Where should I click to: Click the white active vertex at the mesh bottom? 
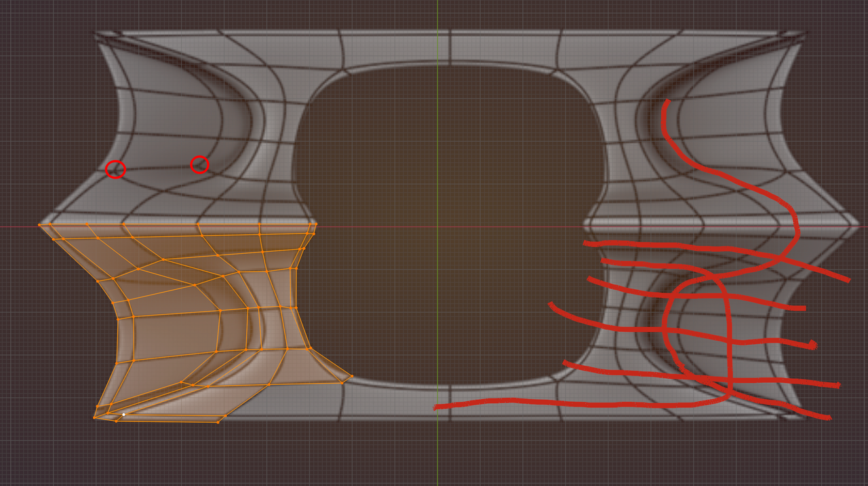(123, 415)
